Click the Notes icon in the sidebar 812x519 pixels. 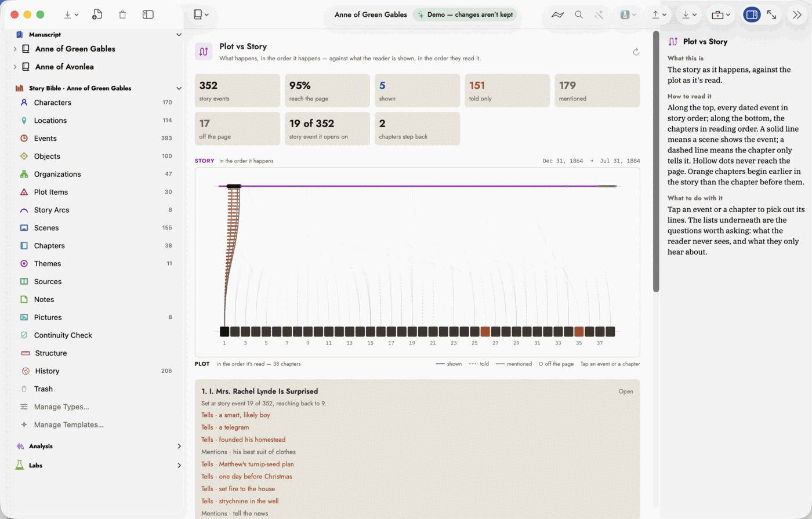(x=24, y=299)
